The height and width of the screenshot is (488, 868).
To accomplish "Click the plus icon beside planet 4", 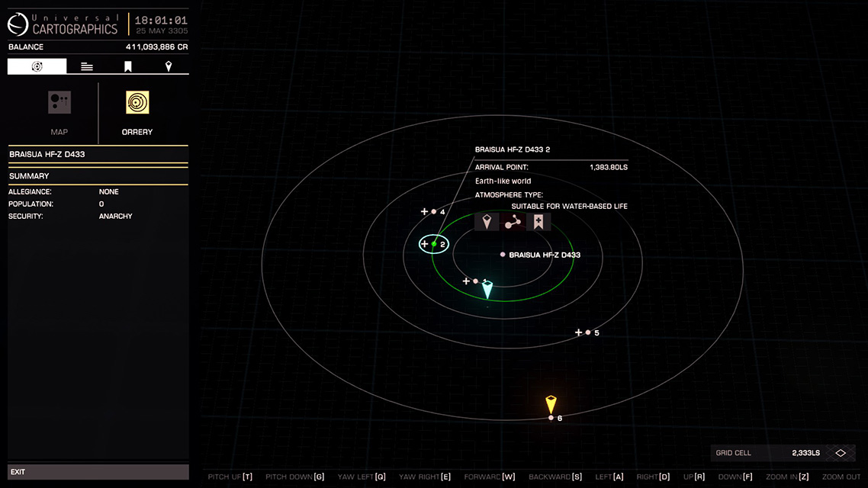I will (425, 211).
